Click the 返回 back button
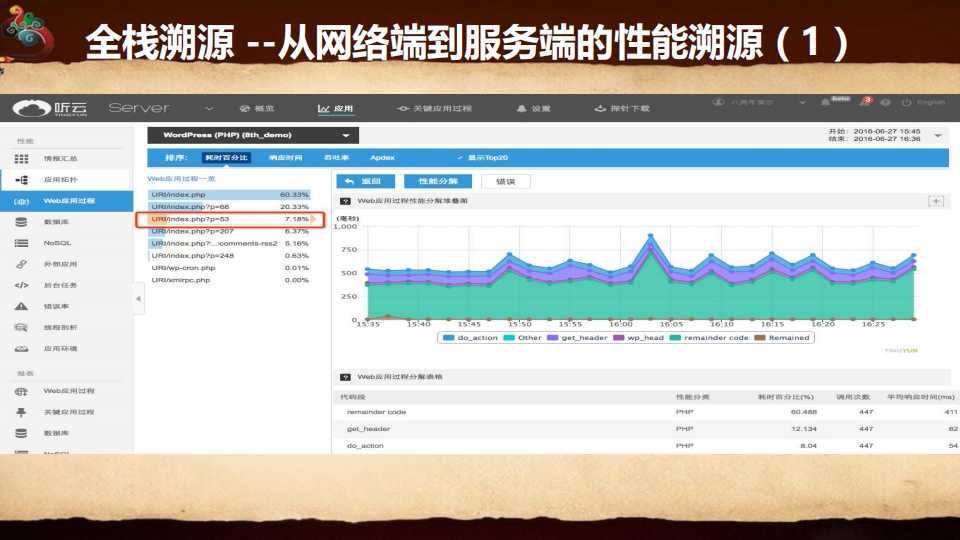960x540 pixels. pos(366,181)
